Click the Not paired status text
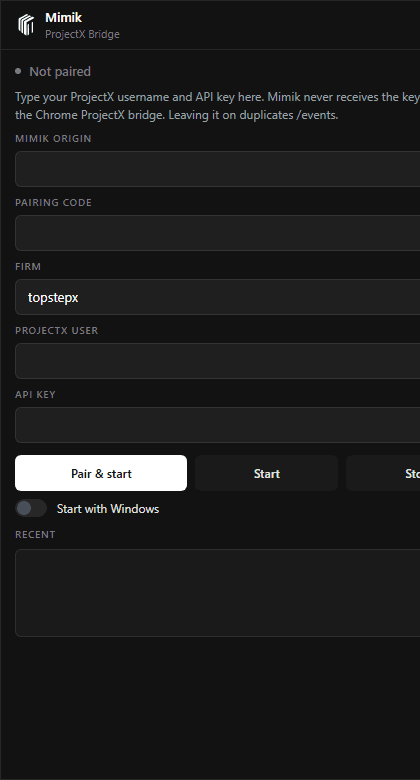Screen dimensions: 420x780 point(60,72)
